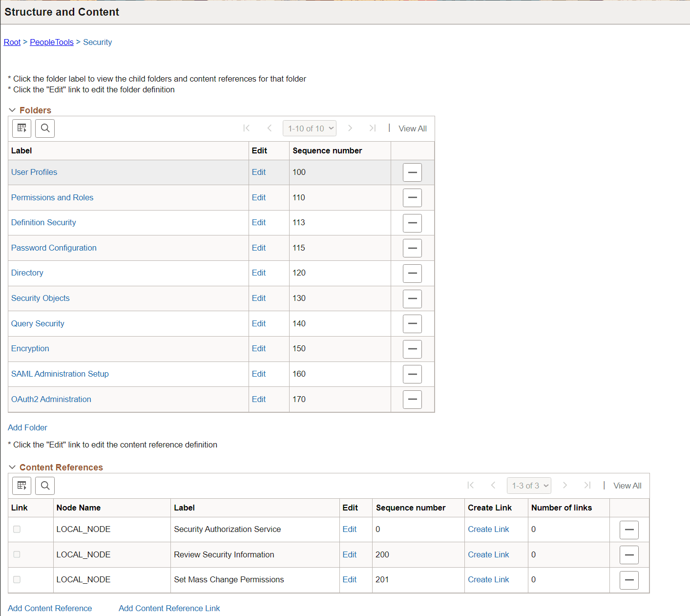Edit Security Authorization Service content reference
The height and width of the screenshot is (616, 690).
pyautogui.click(x=350, y=529)
